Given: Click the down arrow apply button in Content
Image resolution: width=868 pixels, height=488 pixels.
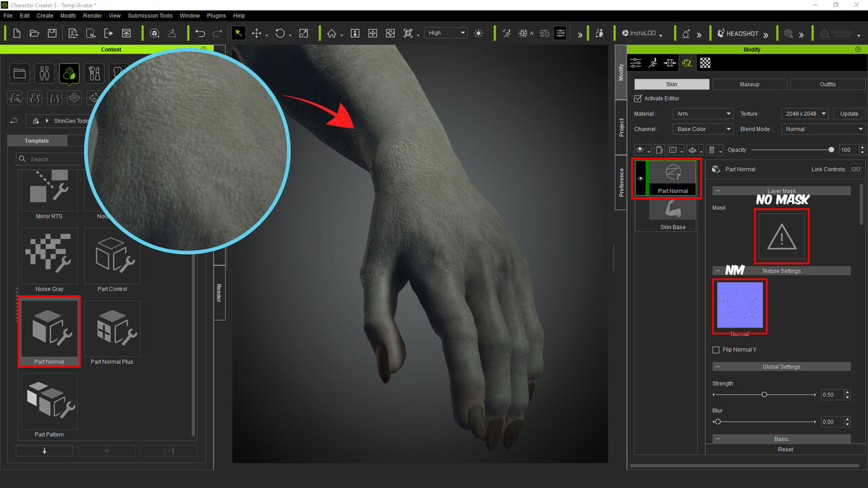Looking at the screenshot, I should click(x=44, y=451).
